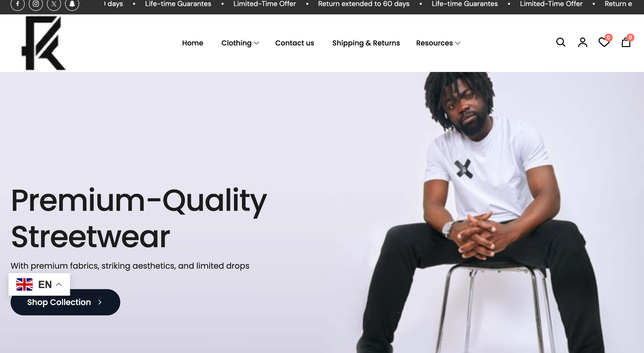644x353 pixels.
Task: Click the Premium-Quality Streetwear headline
Action: (139, 218)
